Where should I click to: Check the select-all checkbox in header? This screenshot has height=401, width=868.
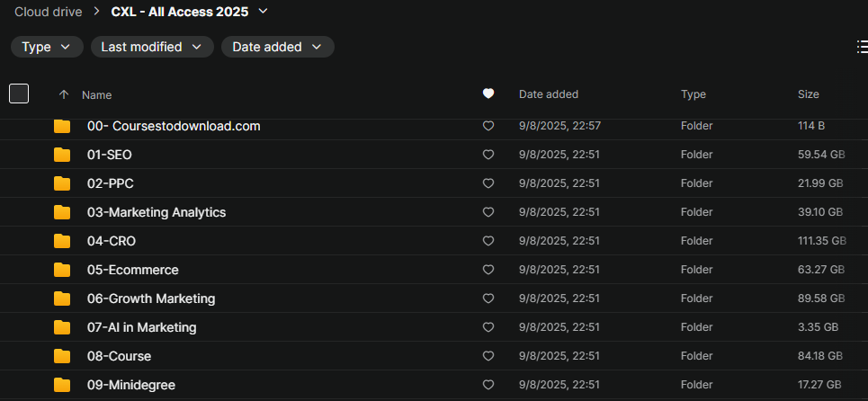pos(19,94)
